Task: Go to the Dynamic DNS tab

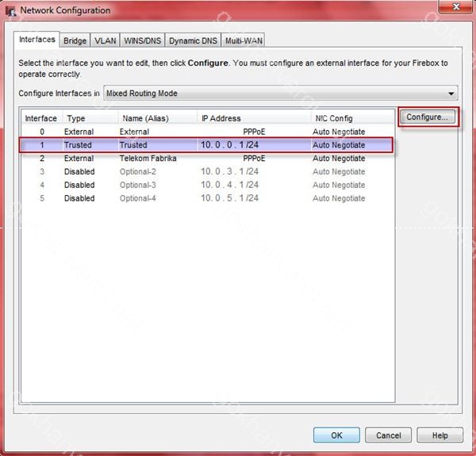Action: (193, 40)
